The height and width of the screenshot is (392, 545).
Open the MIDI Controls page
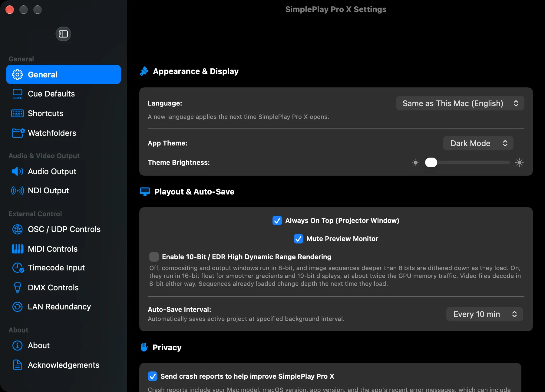(x=64, y=249)
